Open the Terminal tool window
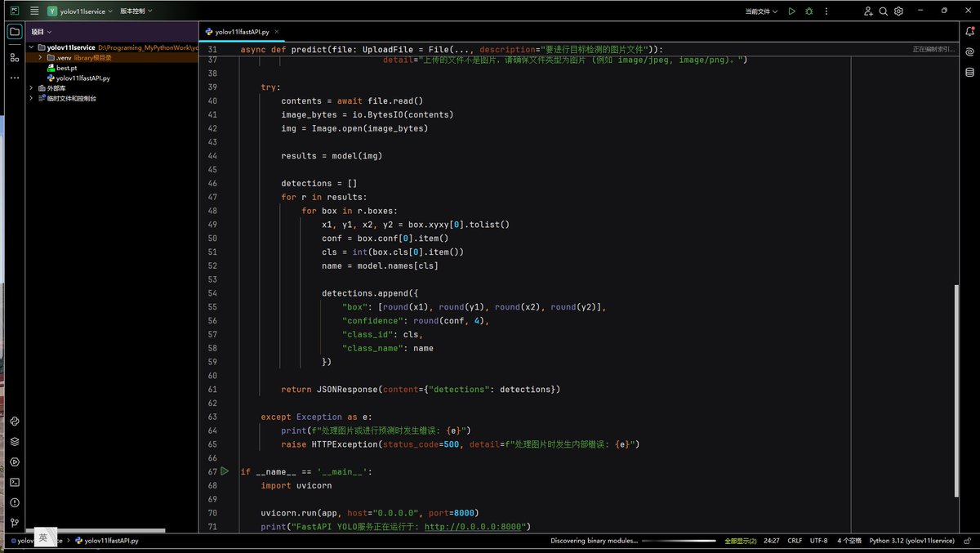 pos(14,482)
